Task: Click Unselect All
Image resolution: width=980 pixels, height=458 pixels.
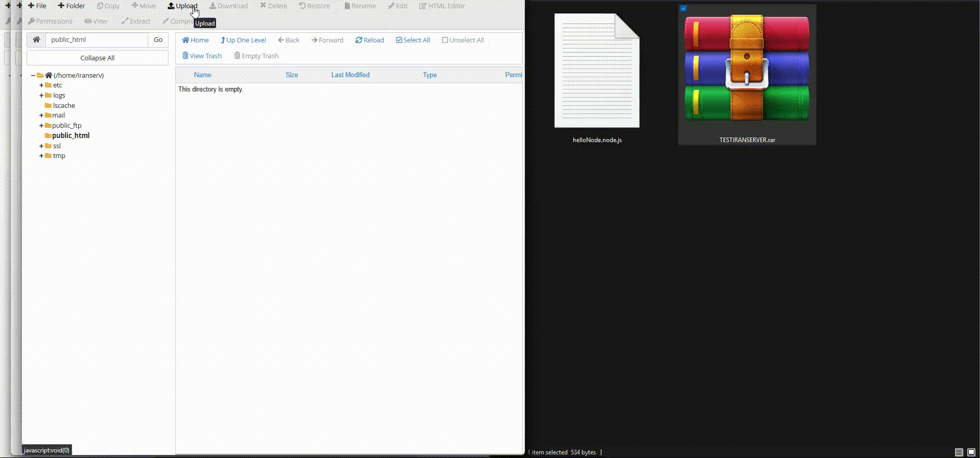Action: coord(463,40)
